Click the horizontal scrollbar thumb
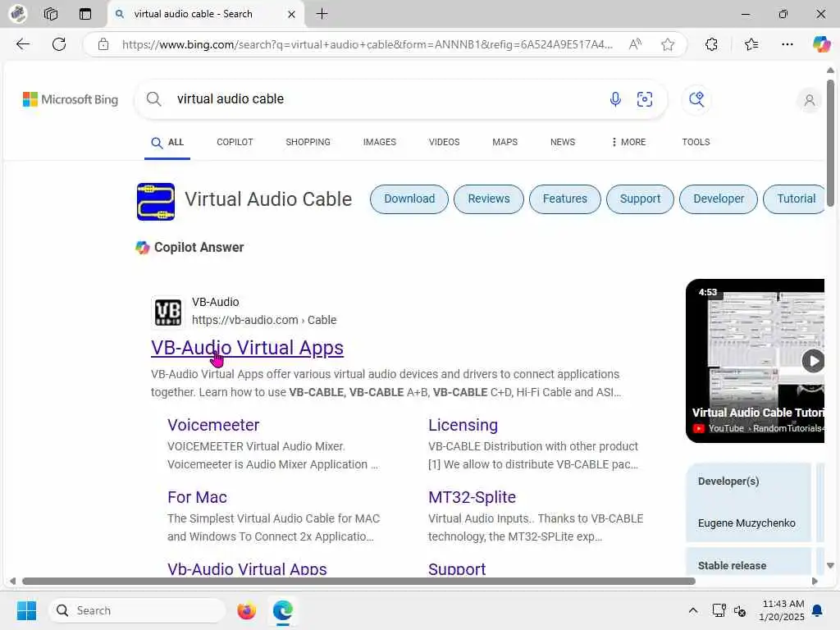Screen dimensions: 840x630 click(x=358, y=582)
